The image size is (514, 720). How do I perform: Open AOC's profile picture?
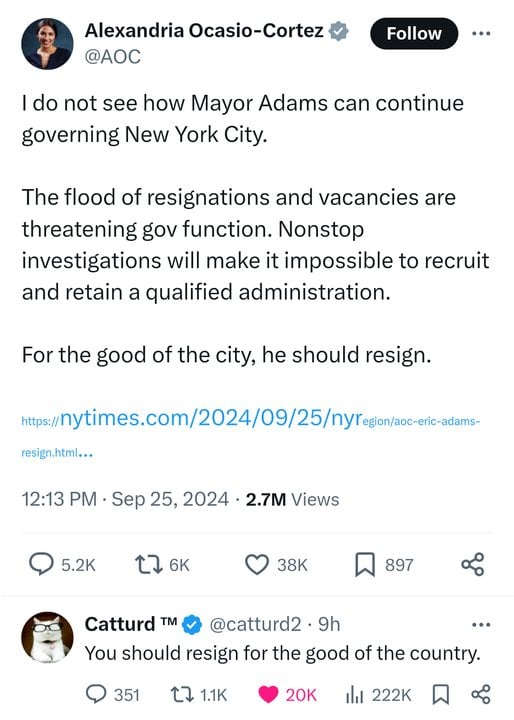point(47,44)
